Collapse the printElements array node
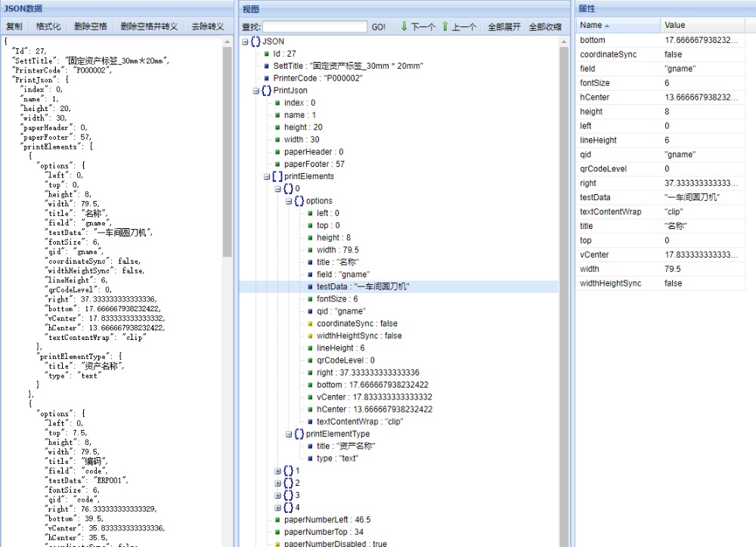The height and width of the screenshot is (547, 756). tap(267, 176)
